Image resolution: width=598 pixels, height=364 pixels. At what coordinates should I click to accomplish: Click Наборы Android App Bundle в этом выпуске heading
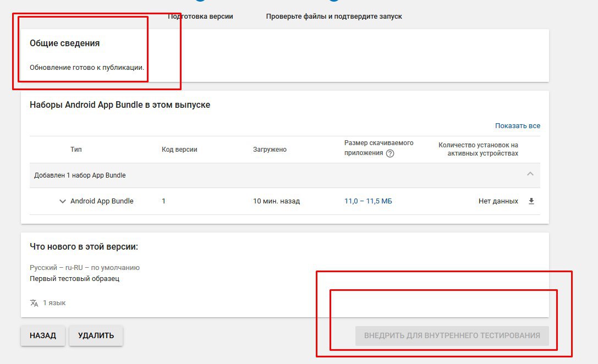click(x=120, y=105)
